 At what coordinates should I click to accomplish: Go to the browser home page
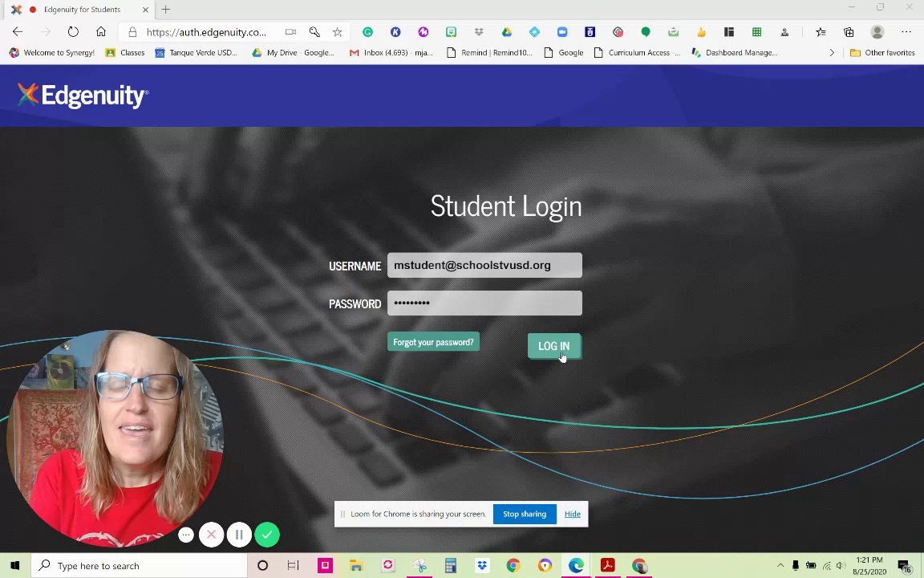point(101,32)
